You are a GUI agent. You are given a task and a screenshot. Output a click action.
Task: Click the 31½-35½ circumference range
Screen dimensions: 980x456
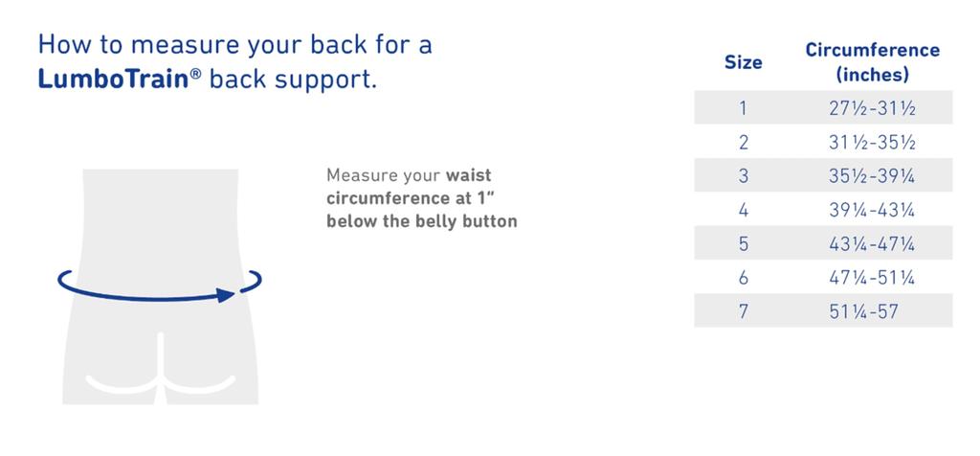[x=872, y=142]
